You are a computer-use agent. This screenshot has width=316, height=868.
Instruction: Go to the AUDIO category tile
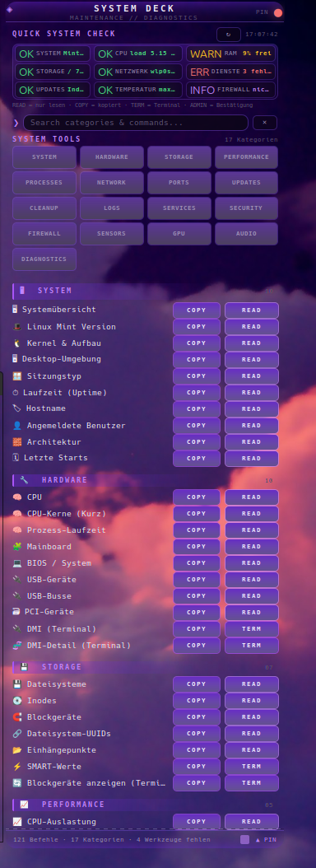[x=246, y=234]
